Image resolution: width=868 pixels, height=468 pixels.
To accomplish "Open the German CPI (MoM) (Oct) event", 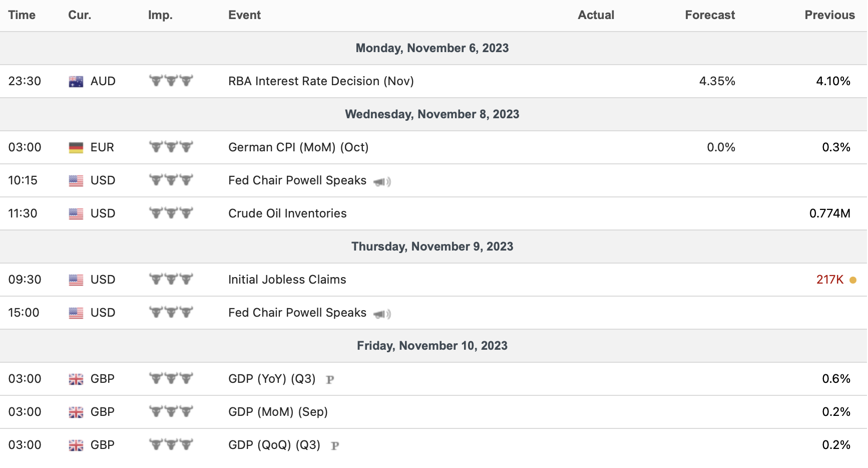I will [298, 147].
